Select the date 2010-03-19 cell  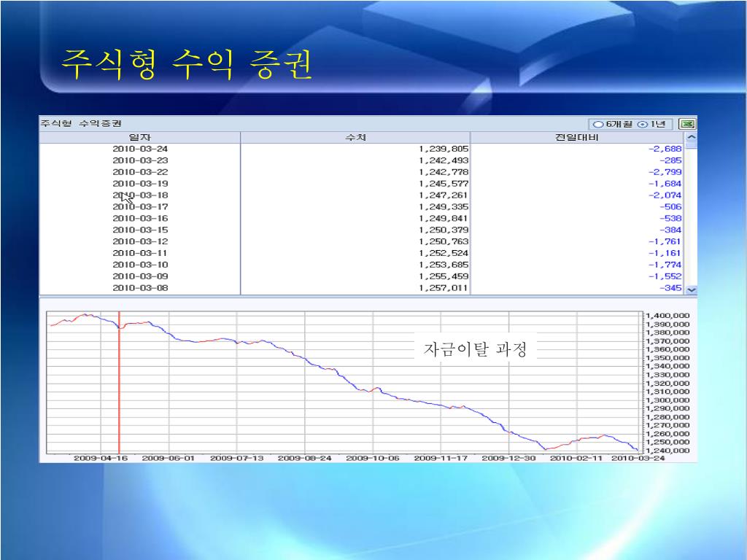click(140, 184)
